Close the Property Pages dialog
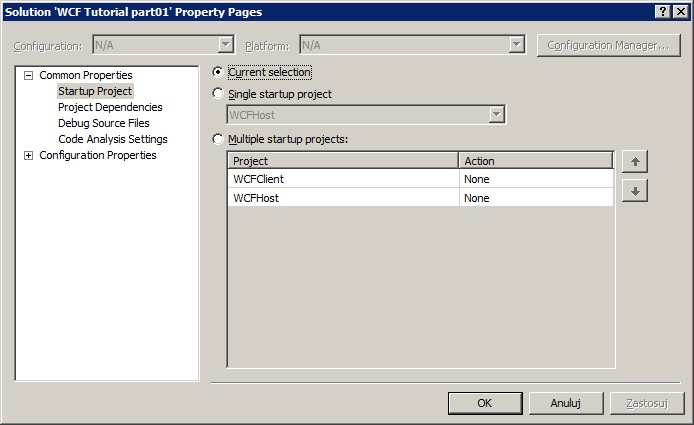The height and width of the screenshot is (425, 694). (x=680, y=11)
